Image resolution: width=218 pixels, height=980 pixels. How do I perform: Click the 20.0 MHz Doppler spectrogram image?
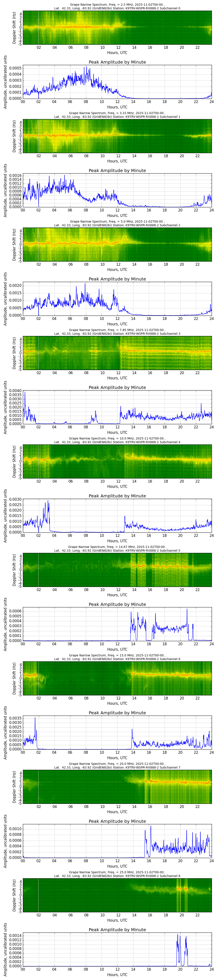click(117, 787)
